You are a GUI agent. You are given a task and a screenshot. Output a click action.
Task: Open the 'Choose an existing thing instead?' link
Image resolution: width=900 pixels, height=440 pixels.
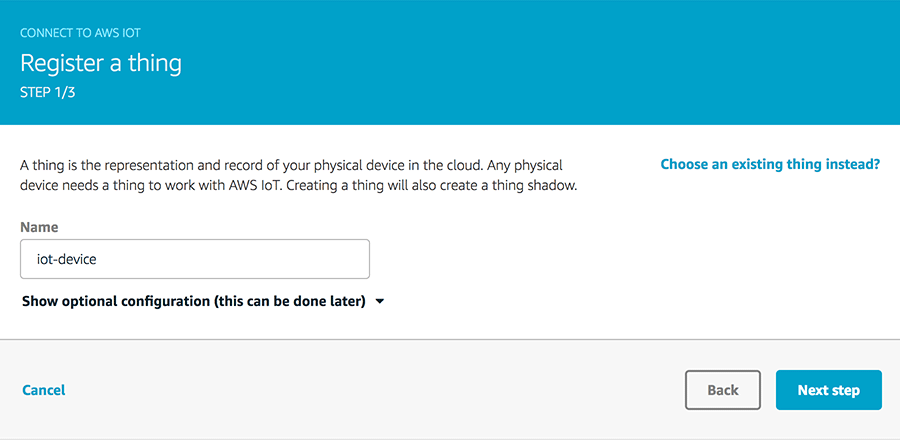[x=770, y=164]
